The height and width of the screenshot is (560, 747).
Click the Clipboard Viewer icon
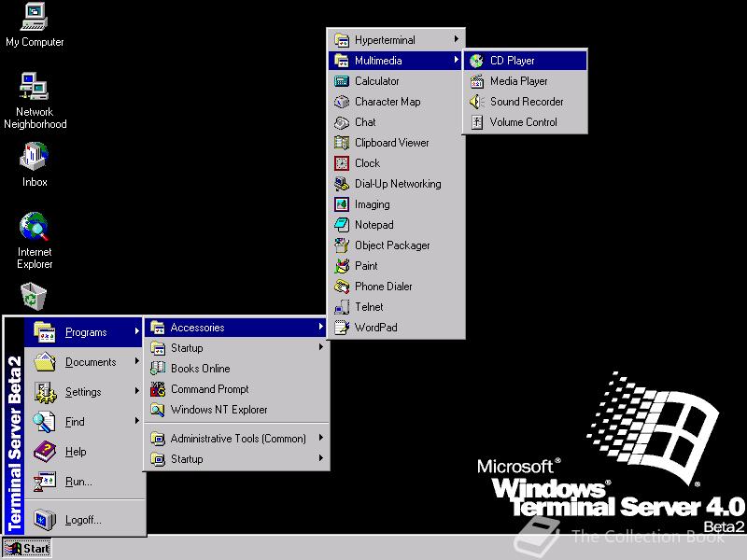tap(342, 143)
